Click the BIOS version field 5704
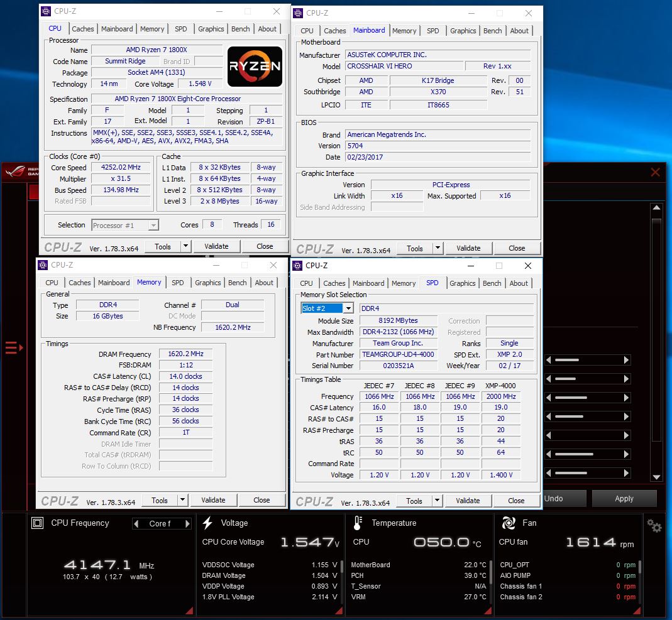This screenshot has height=620, width=672. click(438, 146)
